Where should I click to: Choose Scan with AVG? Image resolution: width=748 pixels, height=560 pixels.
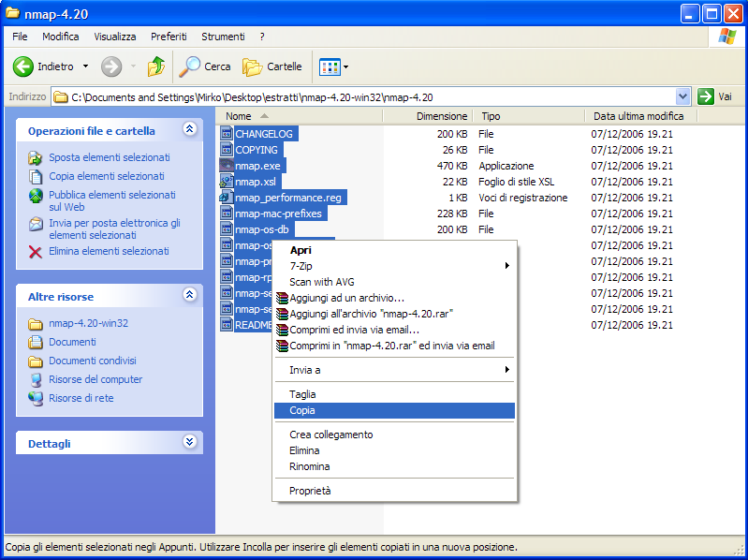coord(394,282)
